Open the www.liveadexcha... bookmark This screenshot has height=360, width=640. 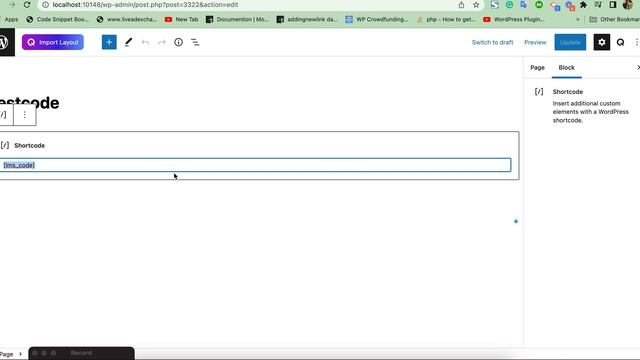[x=127, y=19]
